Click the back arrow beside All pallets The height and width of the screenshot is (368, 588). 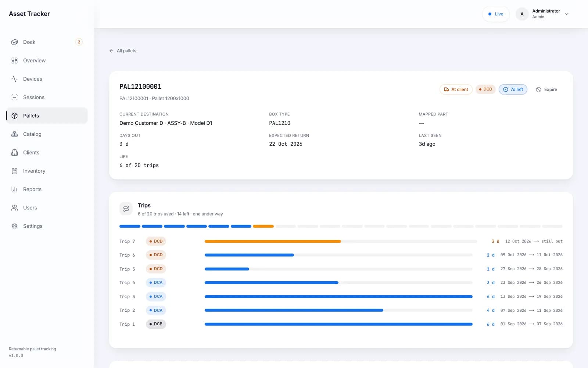111,51
